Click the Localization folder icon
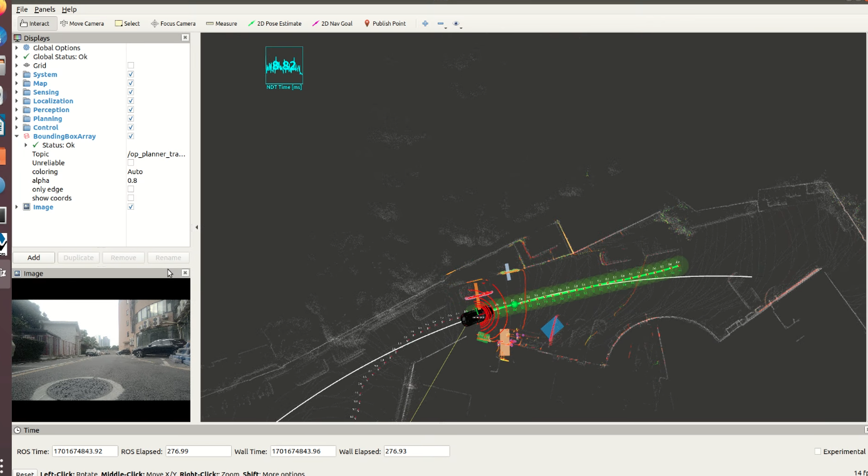The height and width of the screenshot is (476, 868). pos(26,101)
